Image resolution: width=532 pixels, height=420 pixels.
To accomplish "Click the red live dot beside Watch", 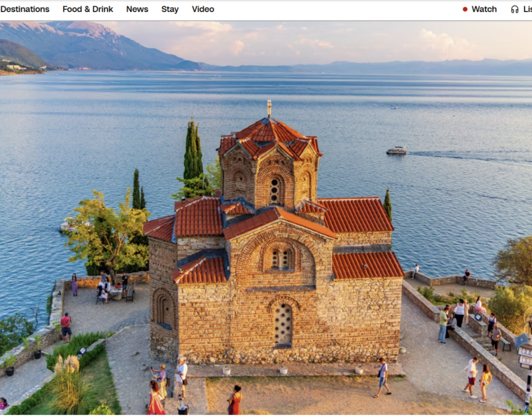I will coord(465,9).
